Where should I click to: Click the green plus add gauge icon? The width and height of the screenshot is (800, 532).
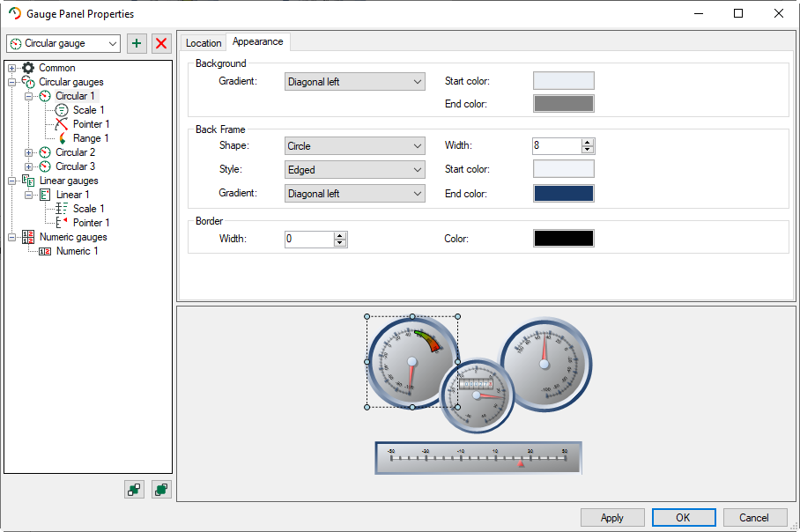point(136,43)
